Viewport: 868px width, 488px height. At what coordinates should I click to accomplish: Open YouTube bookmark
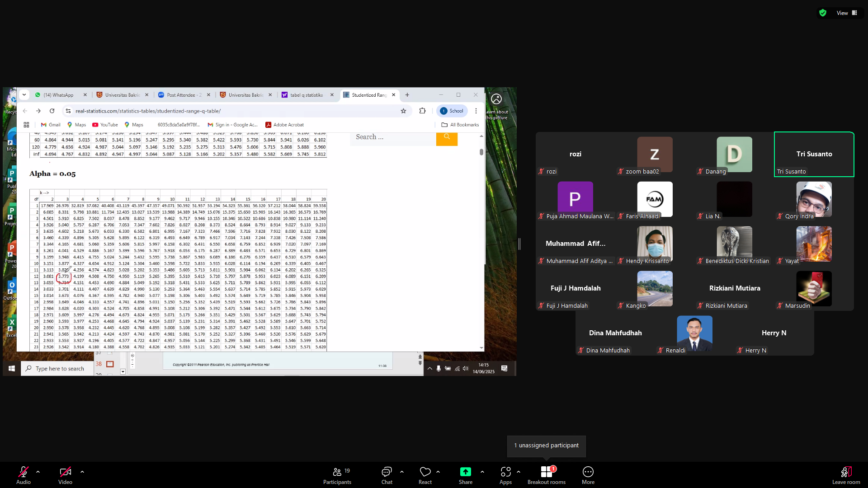105,125
